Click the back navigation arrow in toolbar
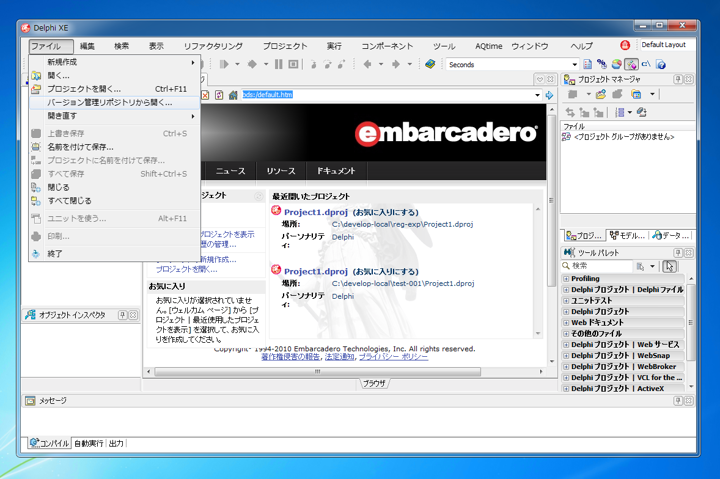 pyautogui.click(x=367, y=64)
